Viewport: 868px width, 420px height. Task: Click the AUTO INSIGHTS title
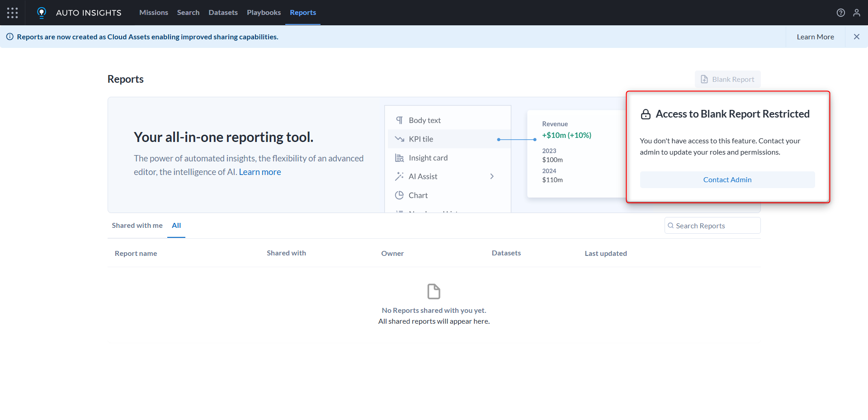pyautogui.click(x=89, y=13)
